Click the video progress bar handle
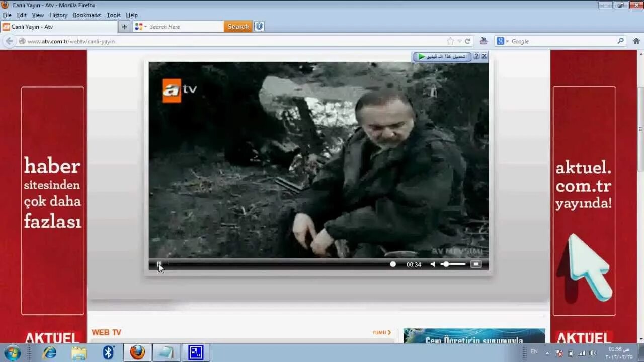This screenshot has width=644, height=362. pos(393,264)
